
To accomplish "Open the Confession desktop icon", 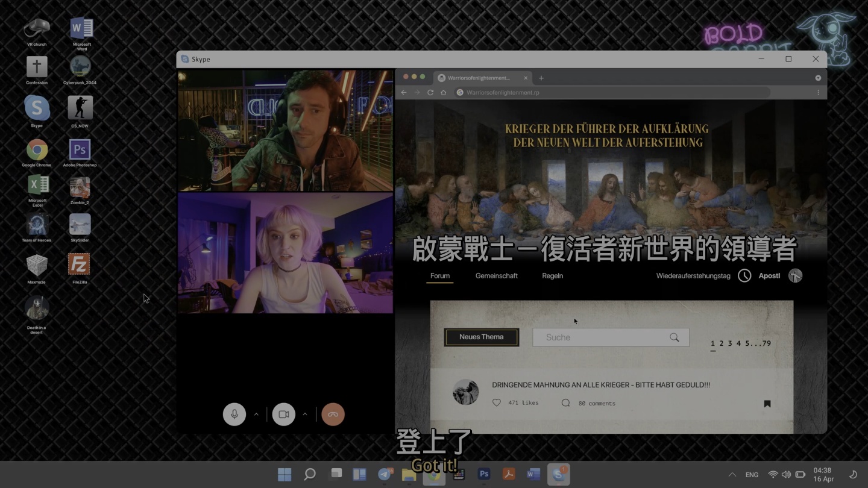I will [37, 70].
